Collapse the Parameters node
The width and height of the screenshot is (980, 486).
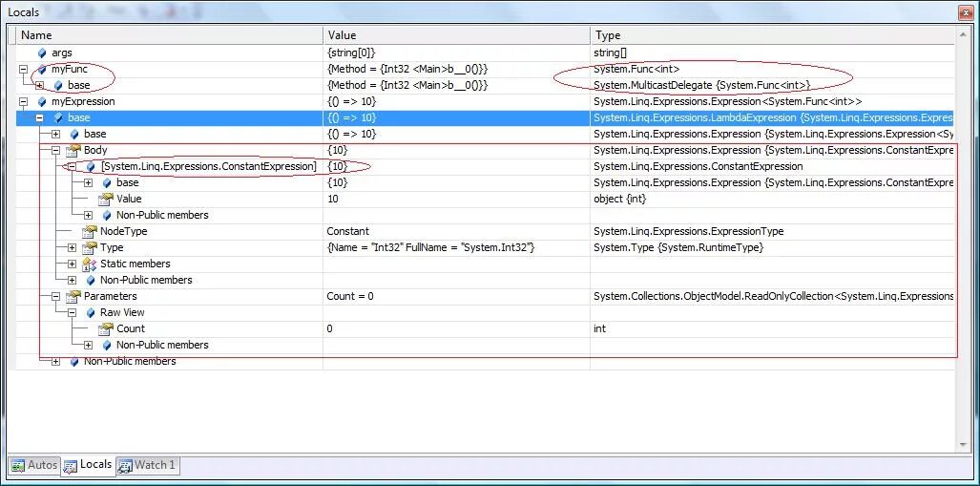point(55,297)
